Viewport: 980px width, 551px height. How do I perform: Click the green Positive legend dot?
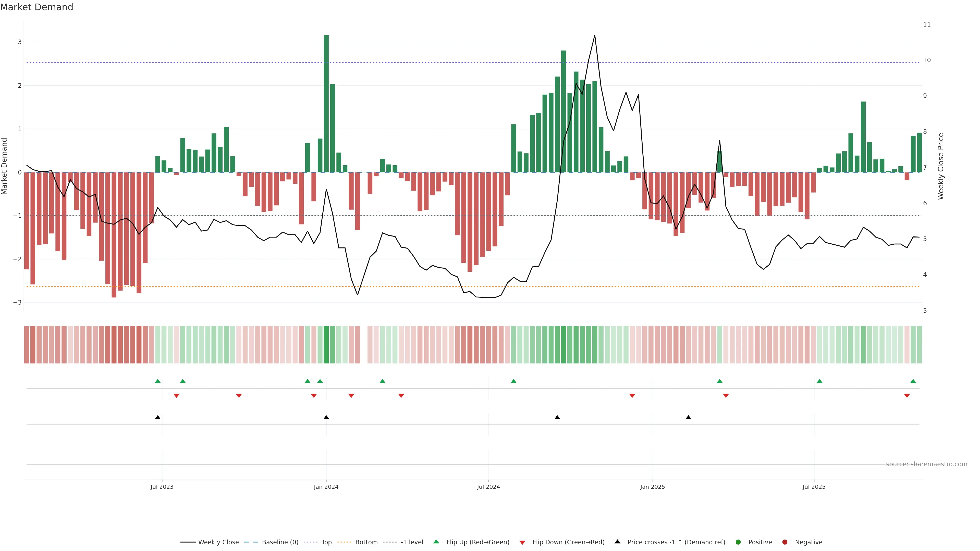pyautogui.click(x=738, y=542)
